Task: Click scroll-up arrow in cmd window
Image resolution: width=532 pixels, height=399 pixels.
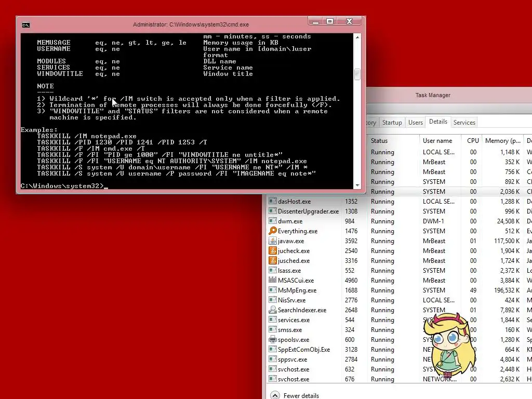Action: click(357, 37)
